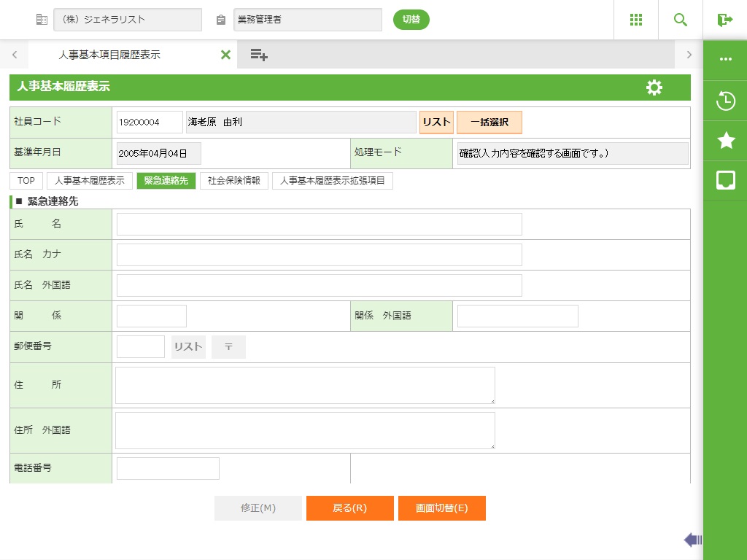Click the logout icon in top-right corner

(x=724, y=20)
